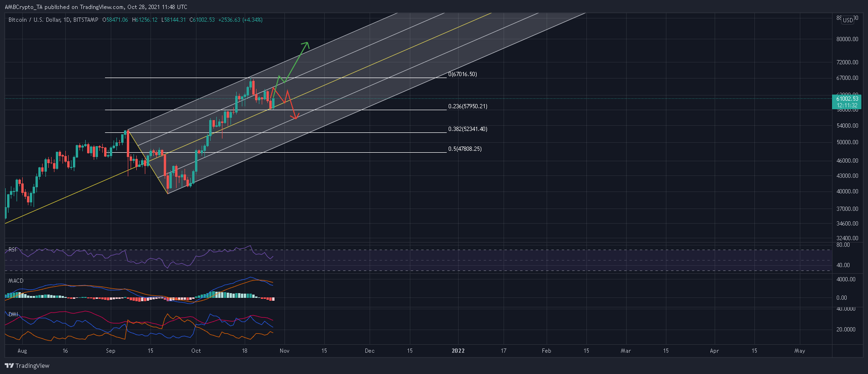Click the 50000.00 price axis label
868x374 pixels.
(x=847, y=142)
